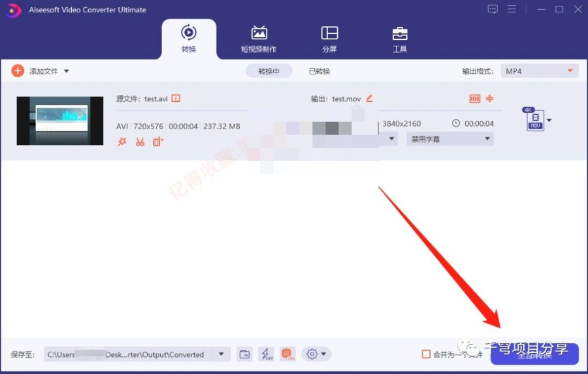Toggle the GPU hardware acceleration icon

point(287,354)
